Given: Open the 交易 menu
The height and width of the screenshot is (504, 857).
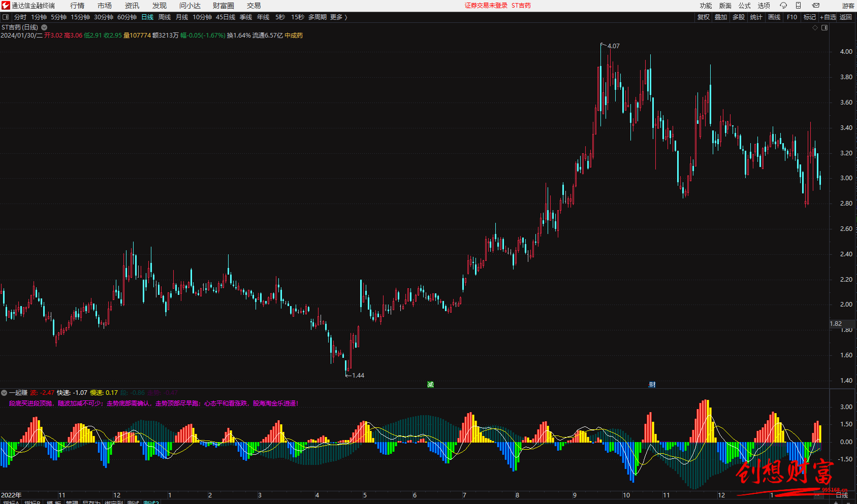Looking at the screenshot, I should pyautogui.click(x=254, y=6).
